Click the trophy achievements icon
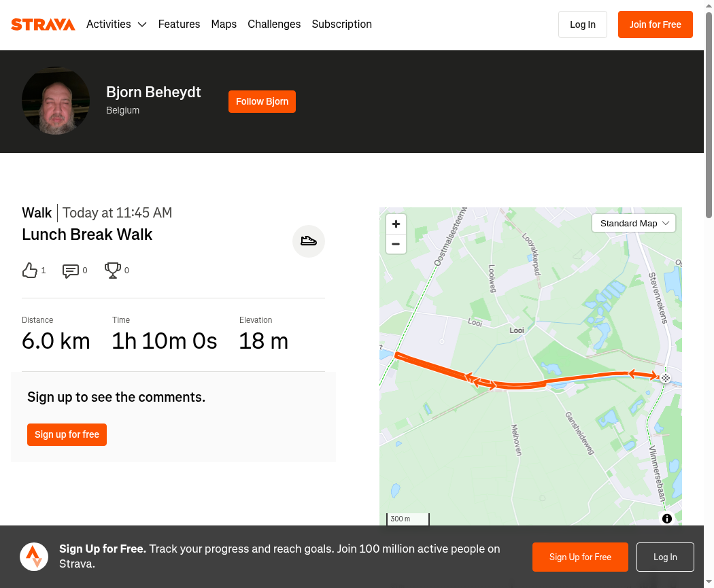 tap(112, 271)
